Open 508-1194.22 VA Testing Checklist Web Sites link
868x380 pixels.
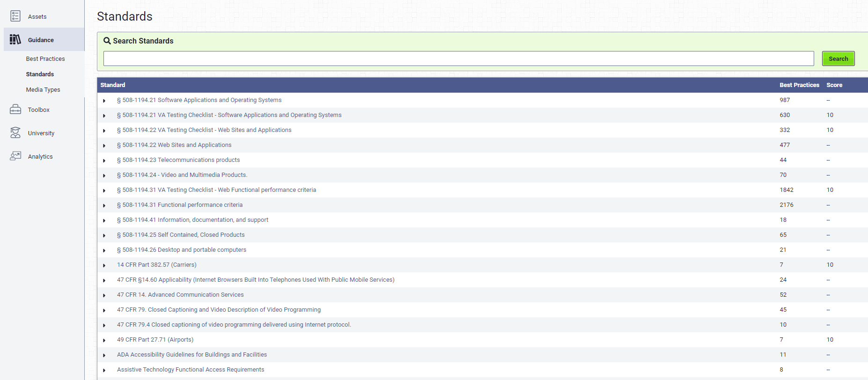pyautogui.click(x=204, y=130)
